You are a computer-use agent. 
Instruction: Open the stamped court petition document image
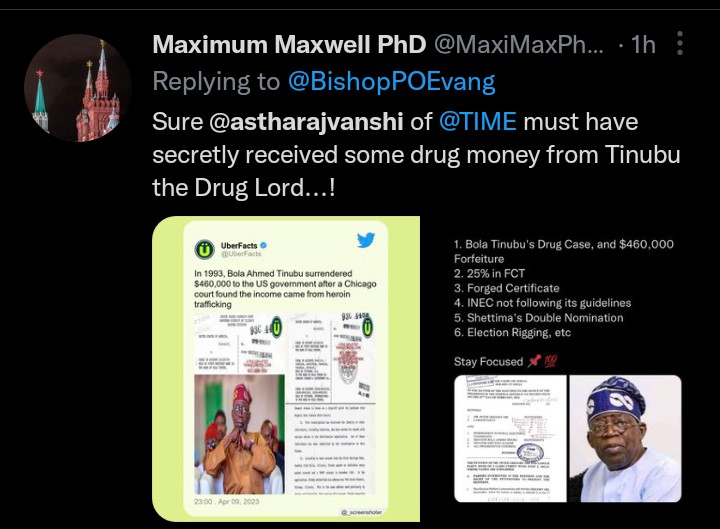(510, 439)
